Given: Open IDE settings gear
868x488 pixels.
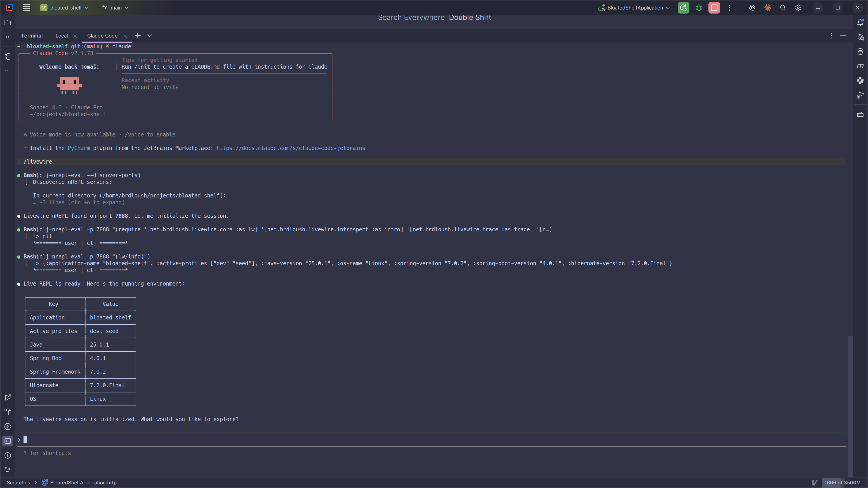Looking at the screenshot, I should pos(798,7).
